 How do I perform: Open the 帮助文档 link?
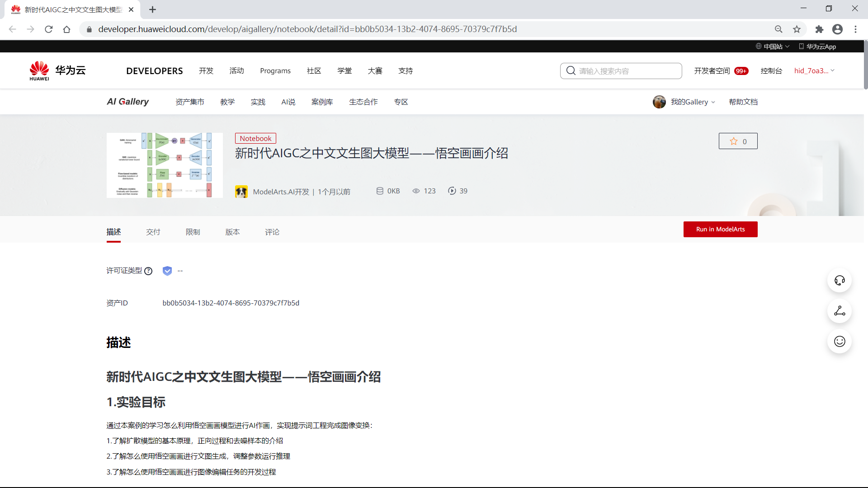743,102
